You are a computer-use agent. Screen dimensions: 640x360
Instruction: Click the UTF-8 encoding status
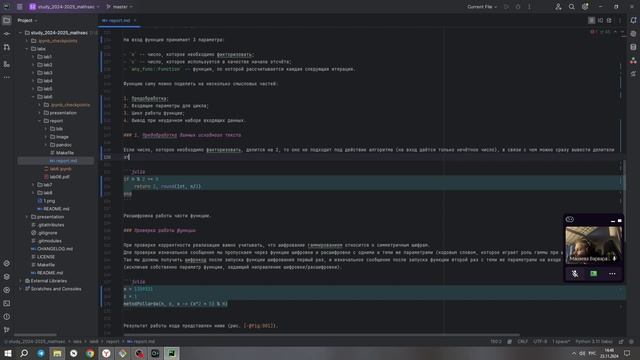(540, 342)
